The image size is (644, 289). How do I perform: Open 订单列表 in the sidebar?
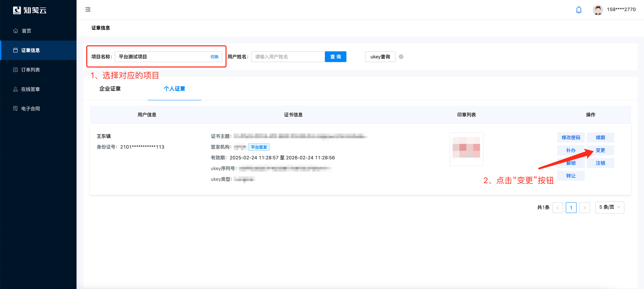pyautogui.click(x=38, y=70)
